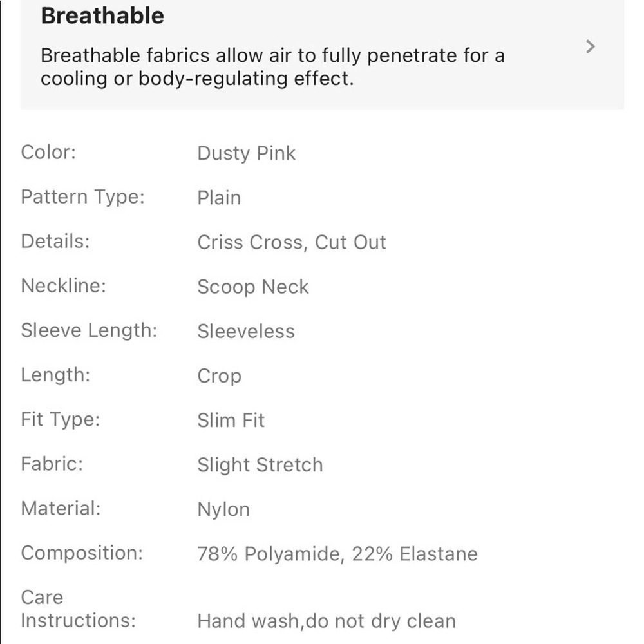Tap the Nylon material value

(x=223, y=509)
